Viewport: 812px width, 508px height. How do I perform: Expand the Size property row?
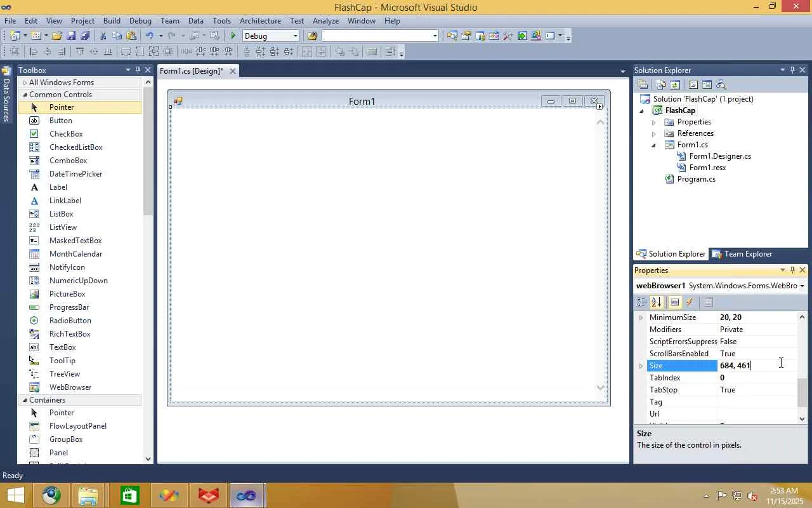coord(641,366)
